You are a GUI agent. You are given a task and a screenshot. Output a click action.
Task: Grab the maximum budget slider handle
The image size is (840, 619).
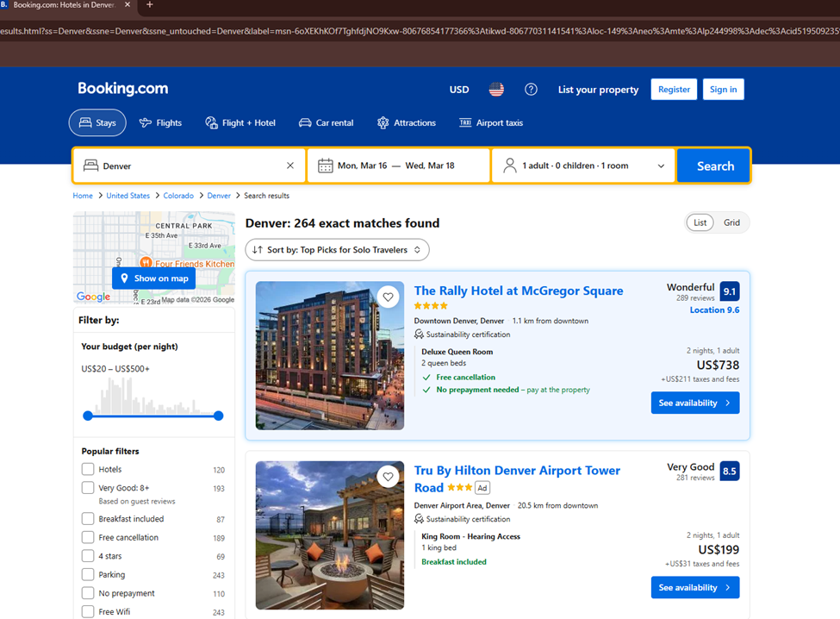click(x=218, y=416)
